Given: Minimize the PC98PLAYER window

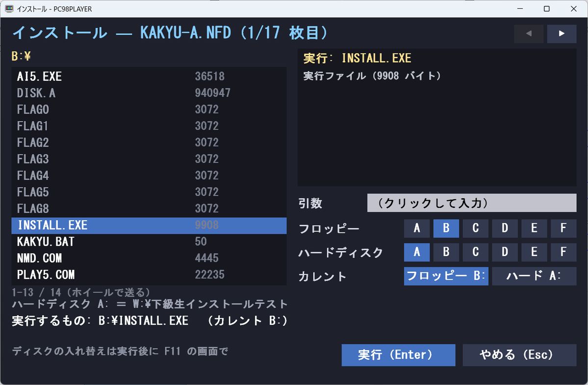Looking at the screenshot, I should pyautogui.click(x=520, y=9).
